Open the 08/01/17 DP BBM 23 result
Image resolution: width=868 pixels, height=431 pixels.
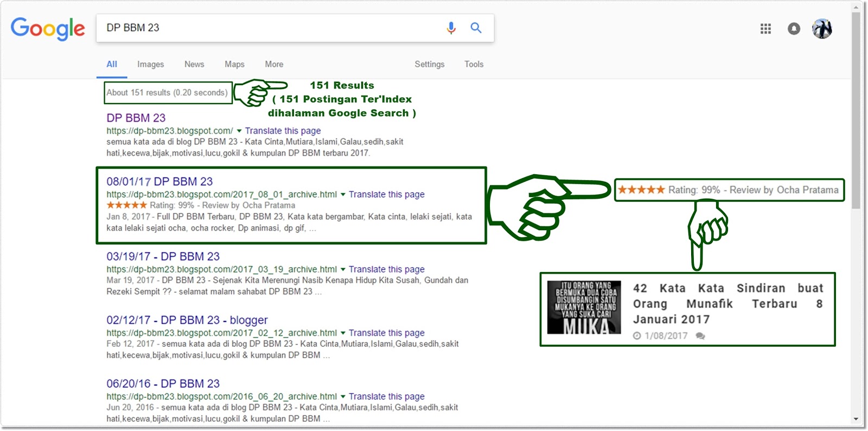coord(159,181)
